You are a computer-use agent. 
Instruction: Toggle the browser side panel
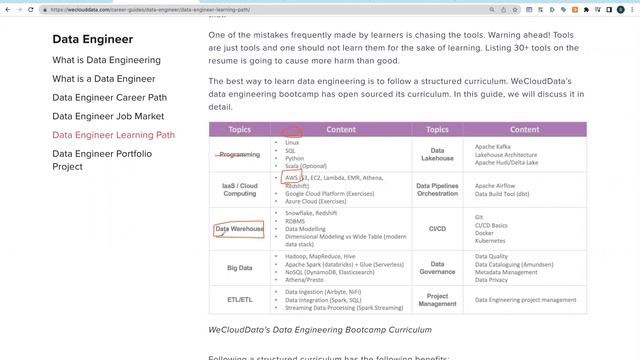(609, 9)
